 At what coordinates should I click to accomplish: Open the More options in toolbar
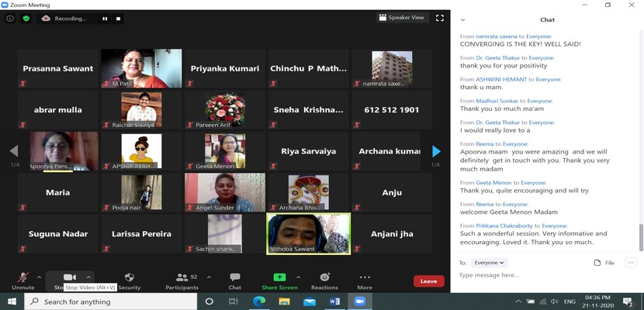click(x=365, y=278)
